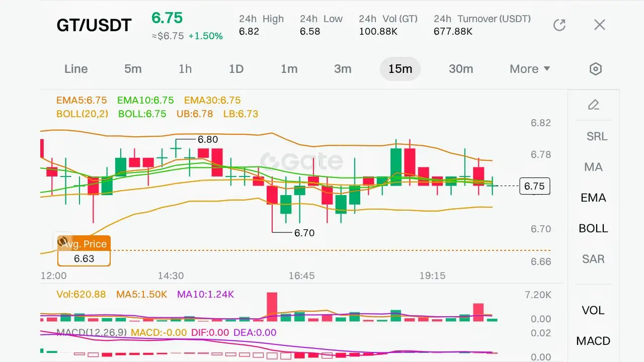Click the current price 6.75 marker

(x=534, y=186)
